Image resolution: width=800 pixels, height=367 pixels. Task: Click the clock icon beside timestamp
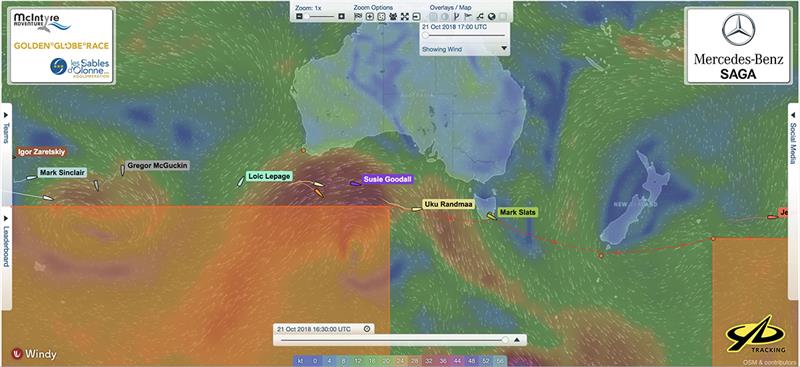pos(367,329)
